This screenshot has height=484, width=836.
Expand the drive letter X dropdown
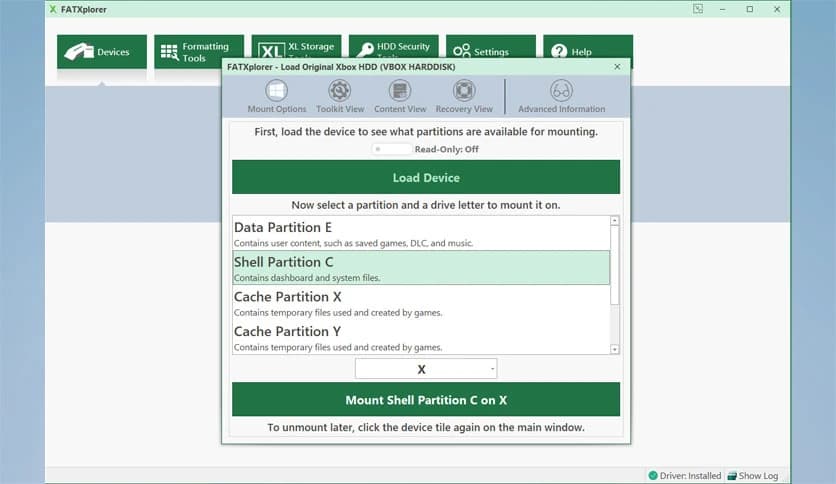pyautogui.click(x=425, y=369)
